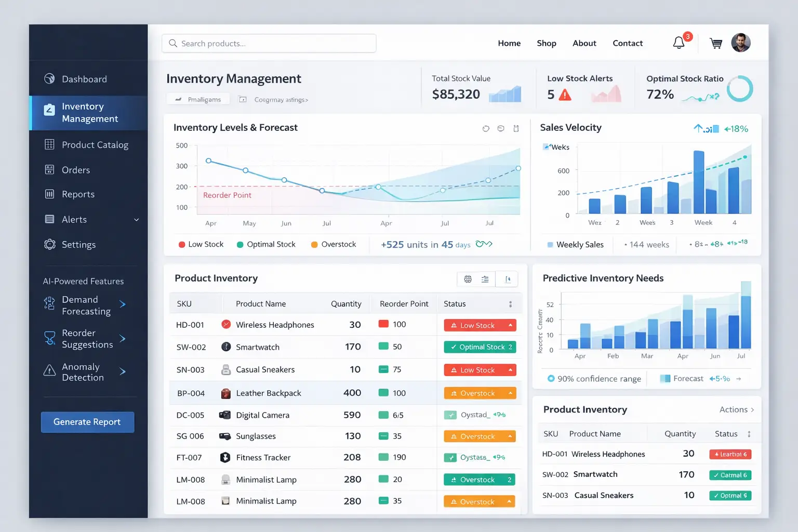
Task: Open status dropdown for Wireless Headphones row
Action: [510, 325]
